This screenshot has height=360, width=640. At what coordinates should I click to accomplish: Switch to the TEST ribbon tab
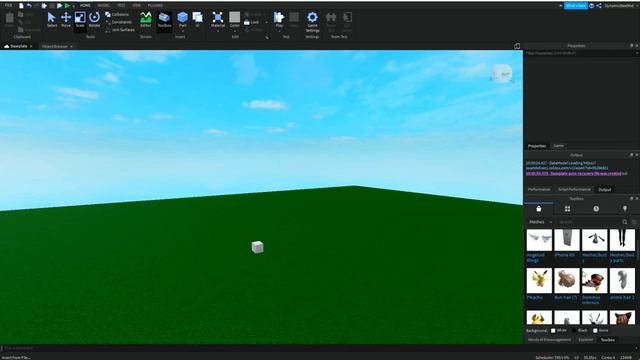[x=121, y=6]
